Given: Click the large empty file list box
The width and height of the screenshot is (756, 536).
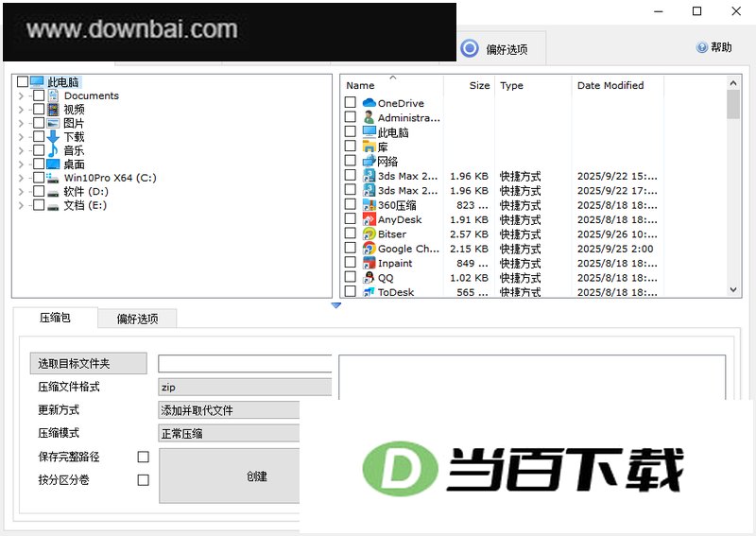Looking at the screenshot, I should pyautogui.click(x=532, y=378).
